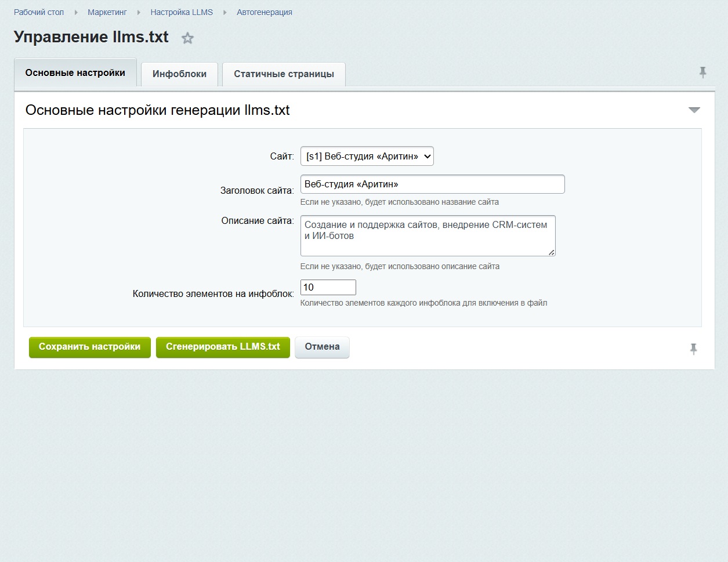Click the pin icon near buttons row
Image resolution: width=728 pixels, height=562 pixels.
click(x=693, y=349)
